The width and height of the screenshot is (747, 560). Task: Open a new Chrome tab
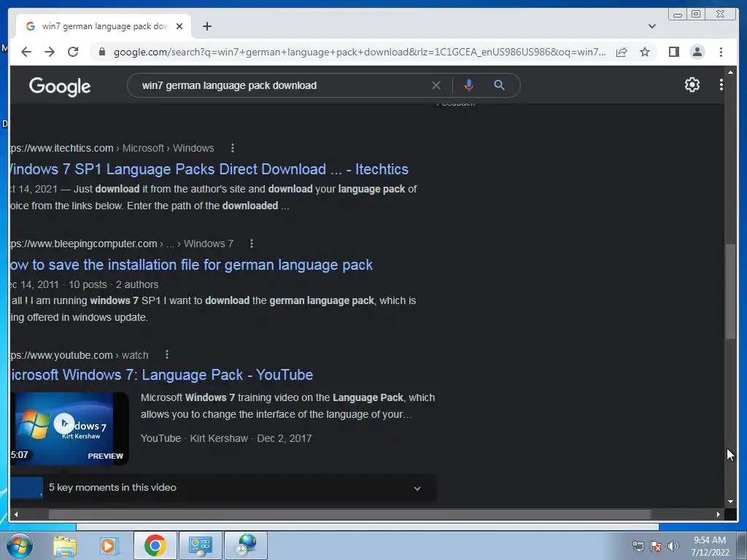[206, 26]
